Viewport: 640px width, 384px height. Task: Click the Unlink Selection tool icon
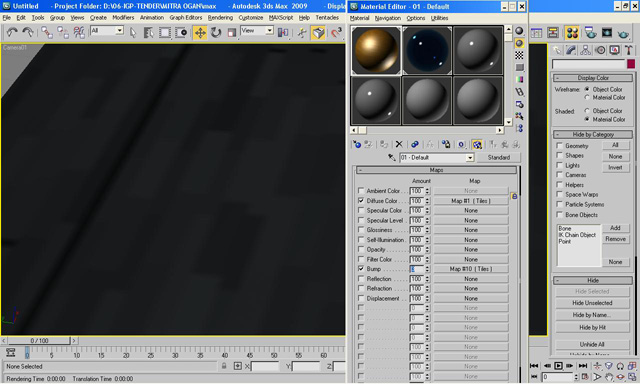click(63, 32)
